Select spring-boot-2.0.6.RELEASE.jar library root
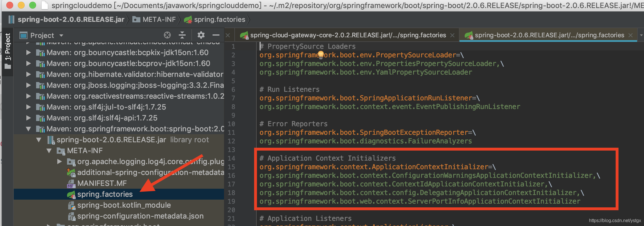 pyautogui.click(x=119, y=140)
